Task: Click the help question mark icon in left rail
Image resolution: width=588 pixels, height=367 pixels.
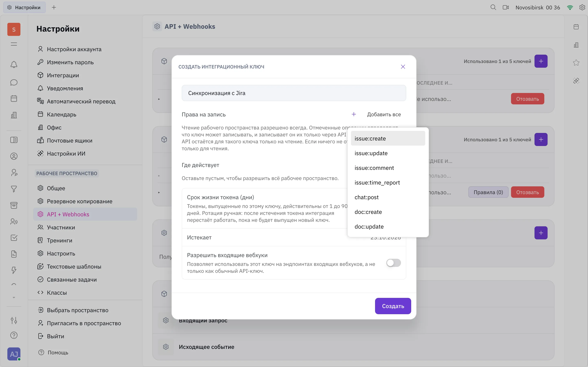Action: [x=14, y=335]
